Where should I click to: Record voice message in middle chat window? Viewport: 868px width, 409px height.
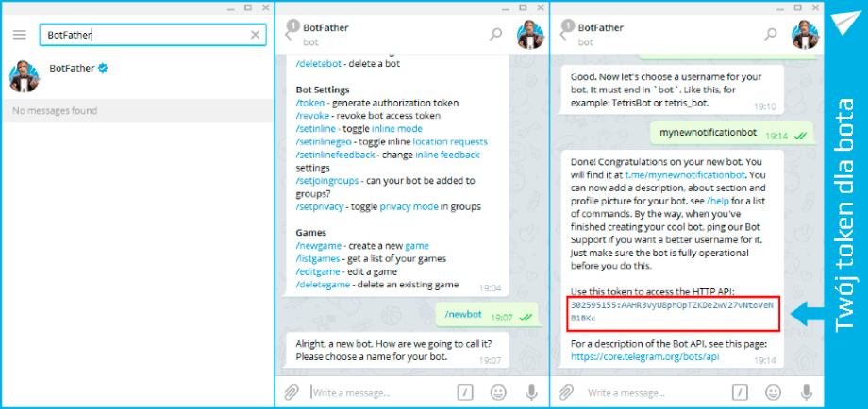click(x=531, y=393)
